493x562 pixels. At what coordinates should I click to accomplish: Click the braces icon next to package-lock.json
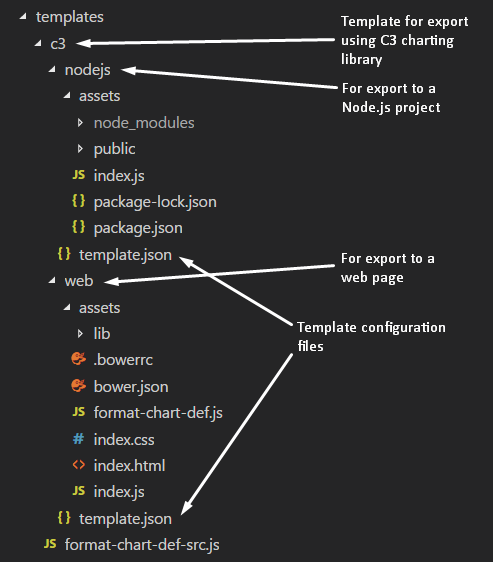coord(79,201)
